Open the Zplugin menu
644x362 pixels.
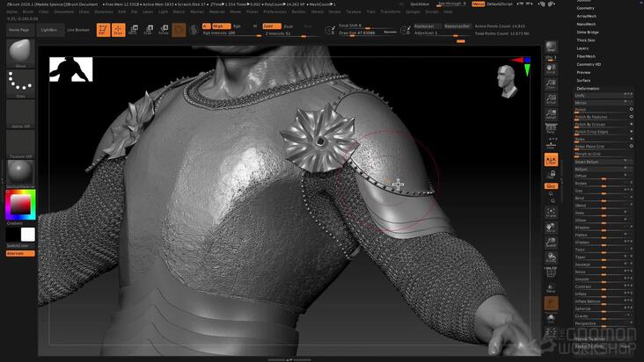click(x=413, y=12)
